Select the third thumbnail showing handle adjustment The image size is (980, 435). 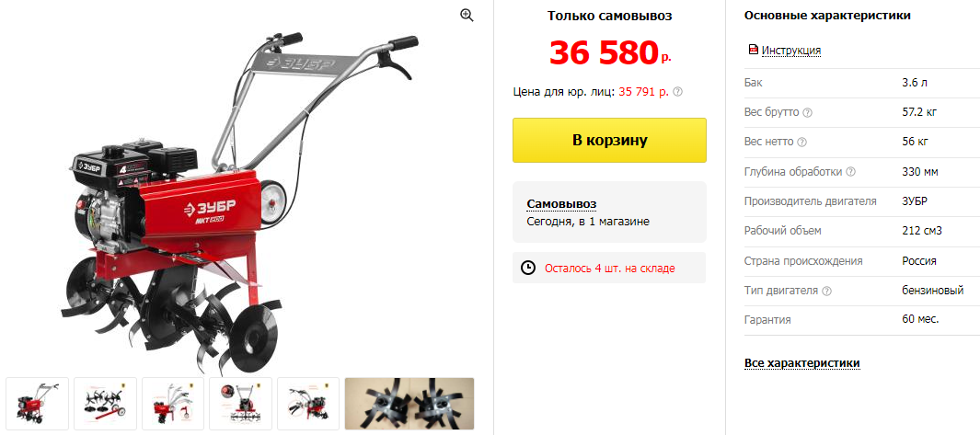tap(172, 404)
